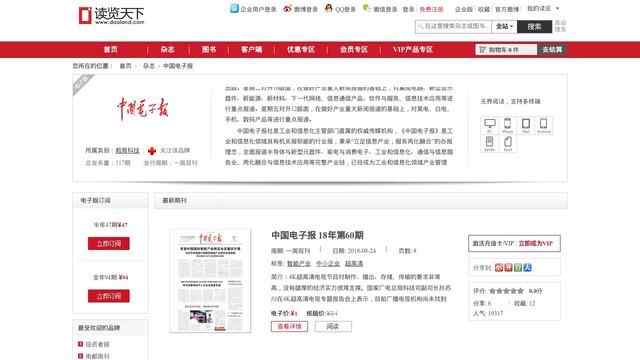Click the 读览天下 site logo

pos(111,16)
